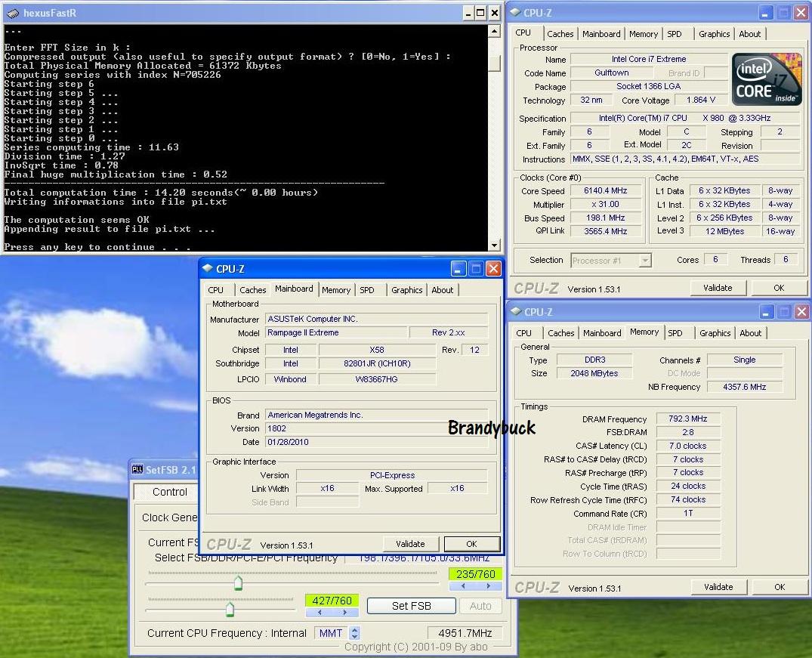Click OK in top CPU-Z CPU window

(779, 288)
